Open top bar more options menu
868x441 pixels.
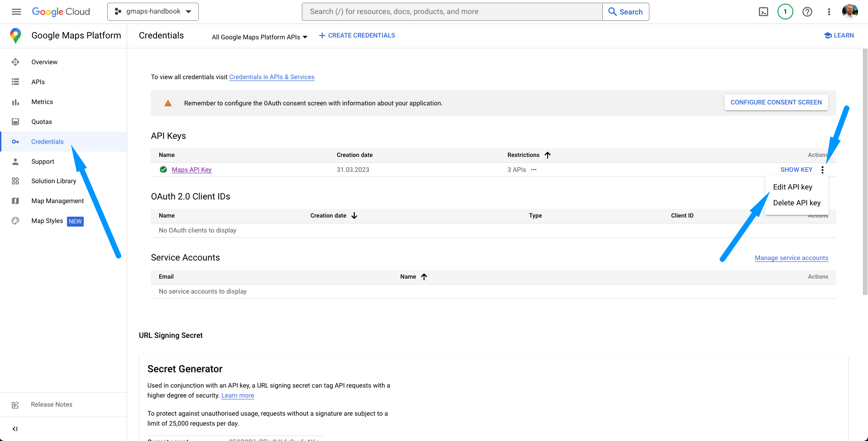[x=829, y=12]
